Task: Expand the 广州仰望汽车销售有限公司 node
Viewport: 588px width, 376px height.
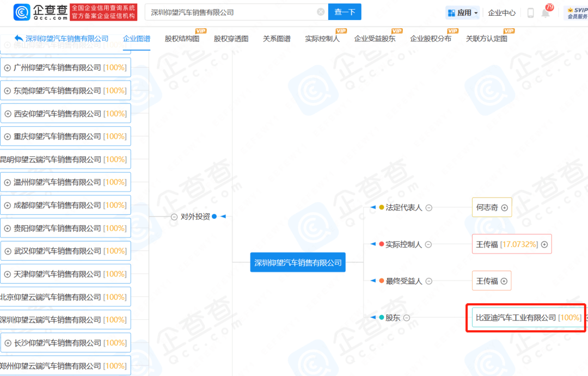Action: coord(7,68)
